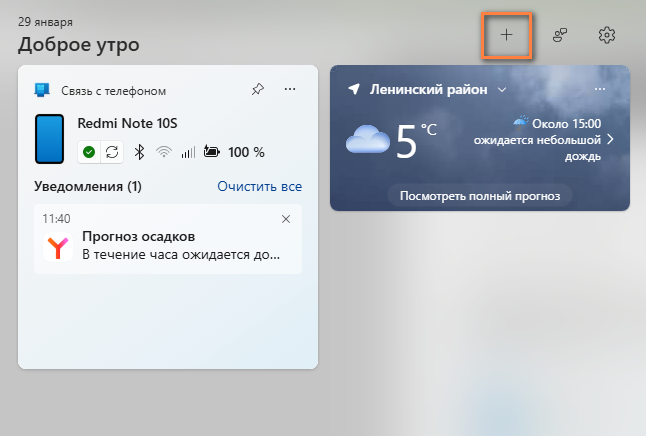Click the 29 января date text

[x=45, y=22]
